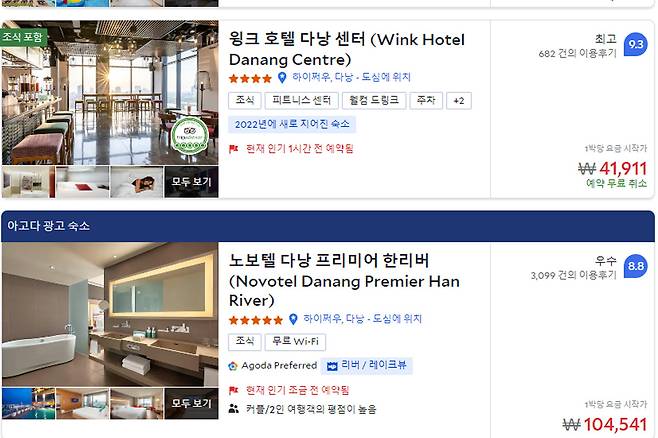Click the ₩ 41,911 price for Wink Hotel
Screen dimensions: 658x438
click(x=613, y=169)
